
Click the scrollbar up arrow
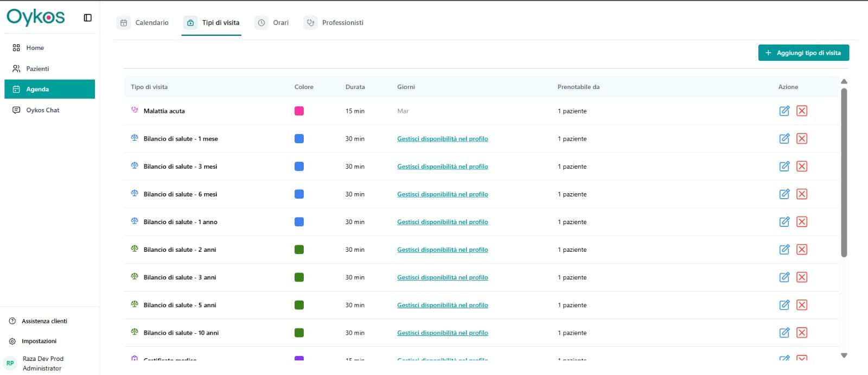[844, 81]
